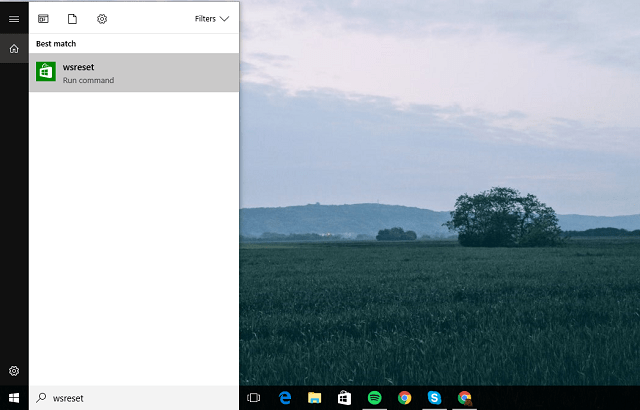Click the Best match heading

point(56,44)
